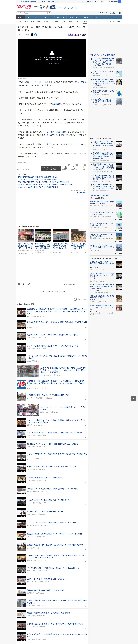Focus the キーワードを入力 search field
The height and width of the screenshot is (644, 138).
(x=32, y=13)
